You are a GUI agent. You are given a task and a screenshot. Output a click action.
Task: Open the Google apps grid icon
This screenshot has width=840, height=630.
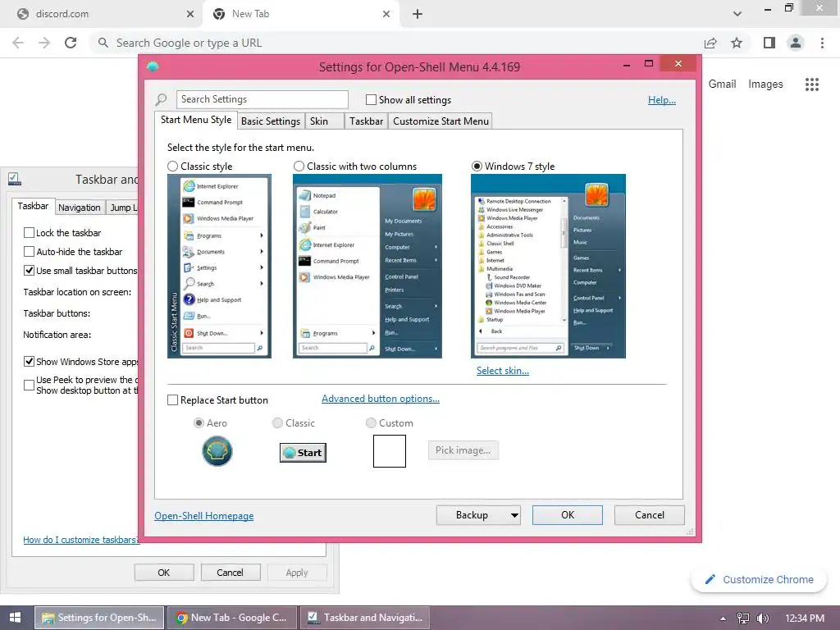(812, 84)
